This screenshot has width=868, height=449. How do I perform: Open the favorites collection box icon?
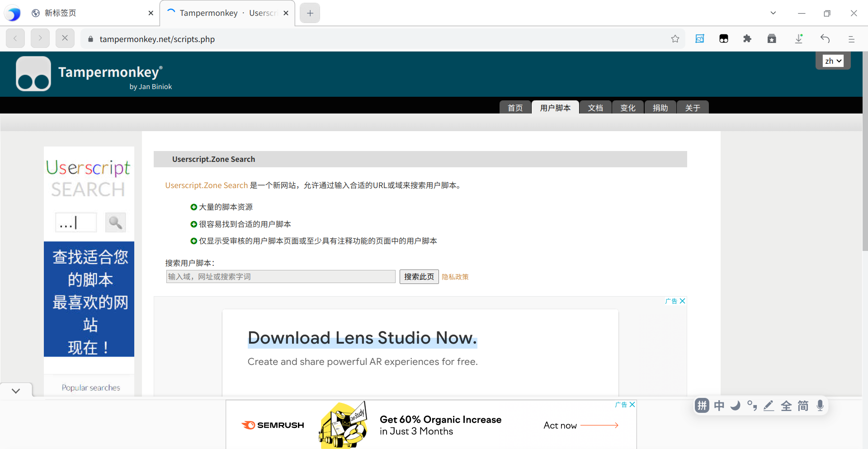pos(772,39)
